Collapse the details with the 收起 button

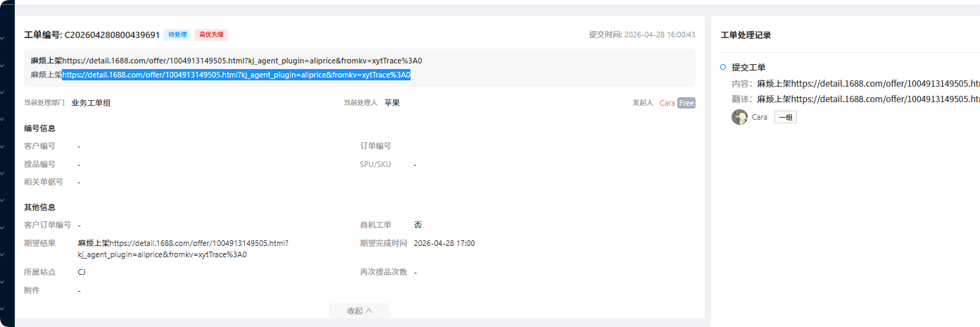tap(359, 310)
